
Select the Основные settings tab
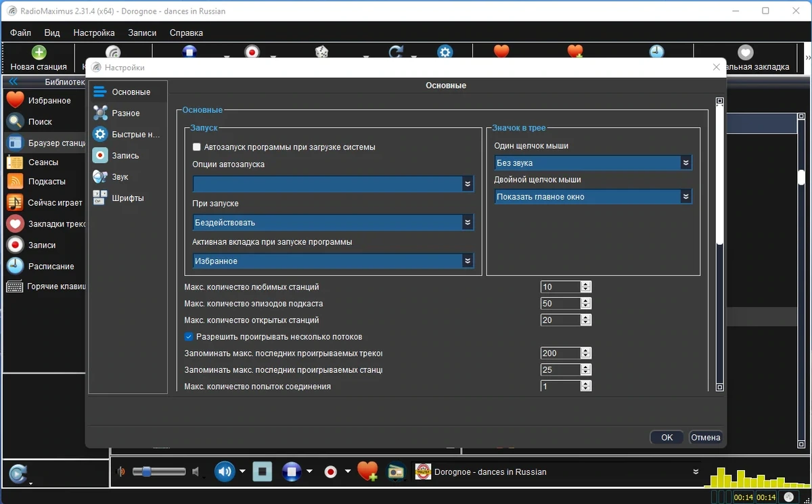point(128,92)
